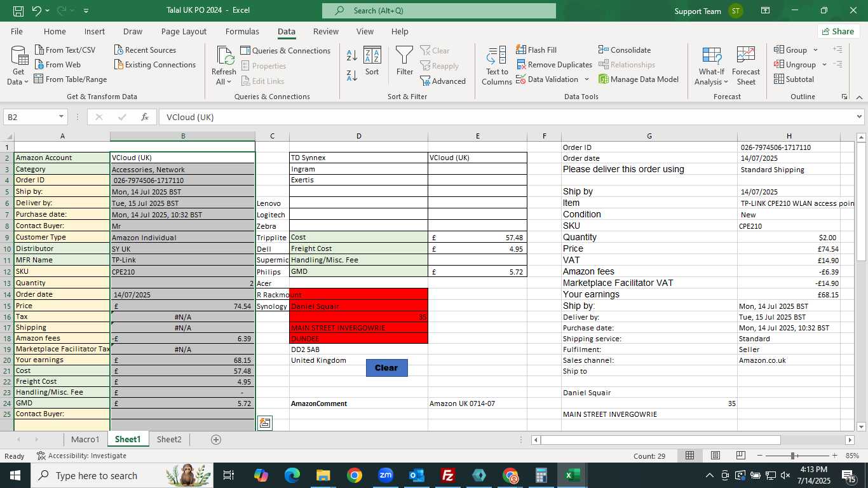
Task: Switch to Page Break Preview
Action: pos(740,456)
